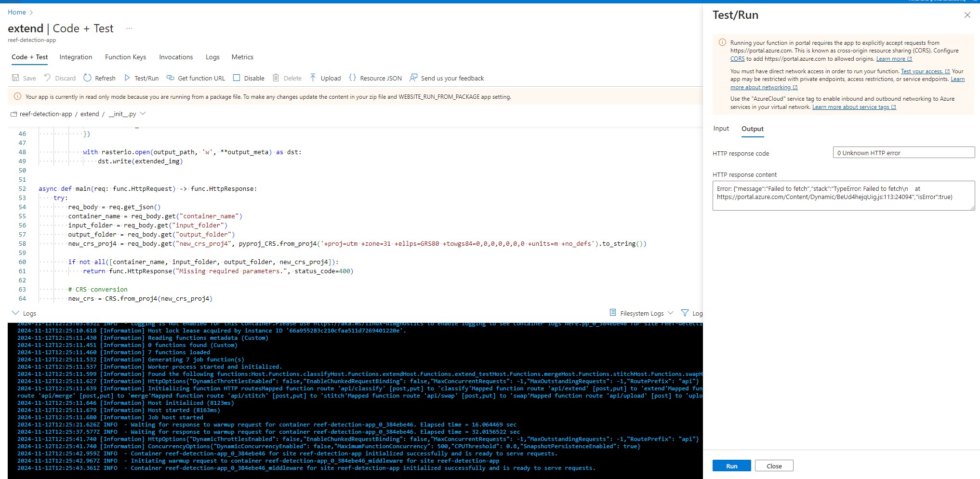Go to the Home breadcrumb link
Screen dimensions: 980x479
17,13
